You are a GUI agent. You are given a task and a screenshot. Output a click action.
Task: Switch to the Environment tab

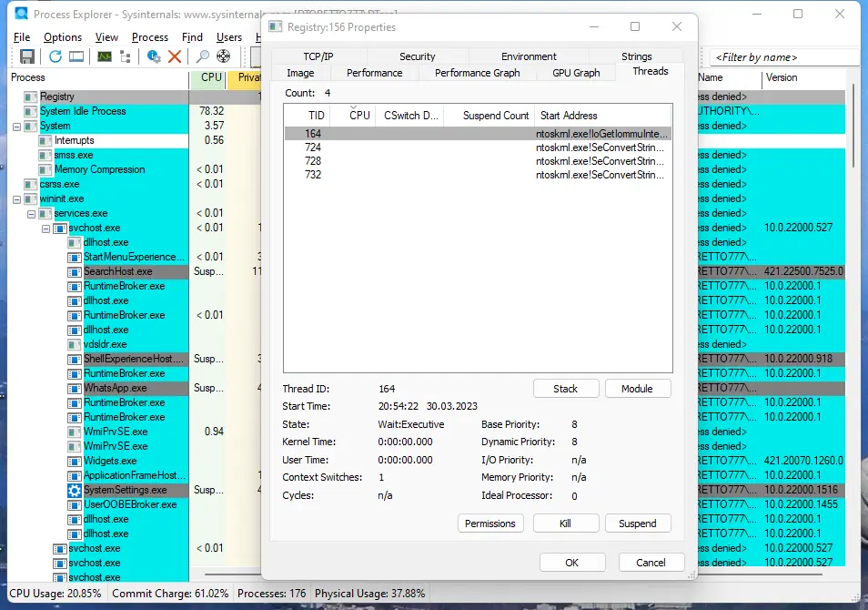coord(529,56)
